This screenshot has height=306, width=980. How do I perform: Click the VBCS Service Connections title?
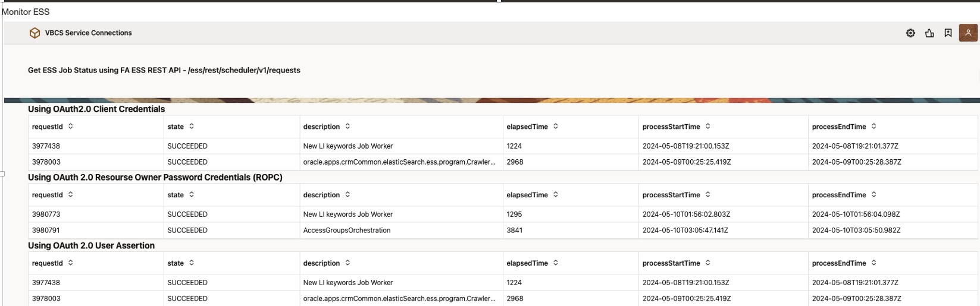click(x=89, y=33)
